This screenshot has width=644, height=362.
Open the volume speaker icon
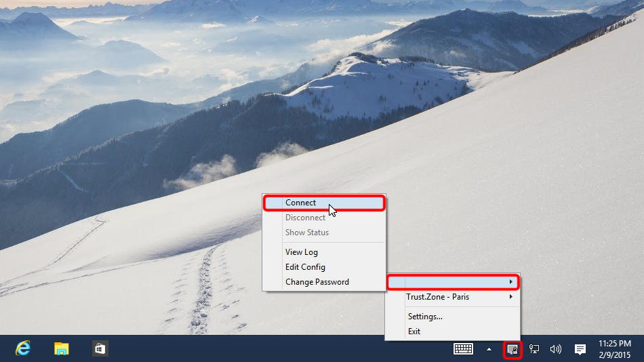556,349
